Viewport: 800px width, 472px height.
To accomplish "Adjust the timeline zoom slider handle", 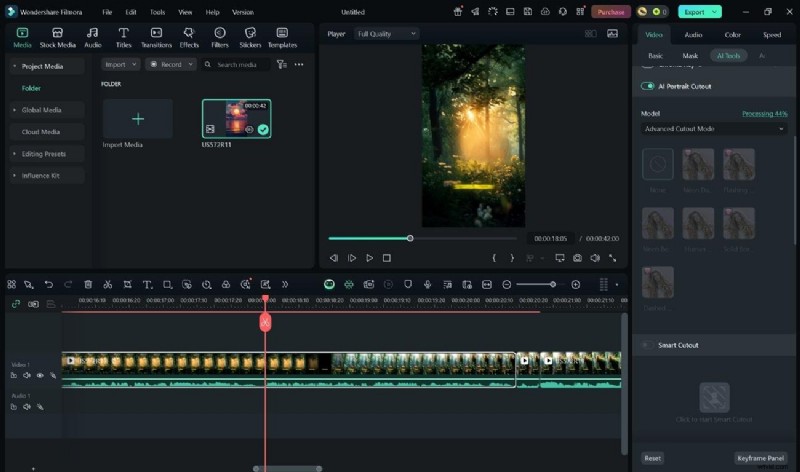I will click(553, 284).
